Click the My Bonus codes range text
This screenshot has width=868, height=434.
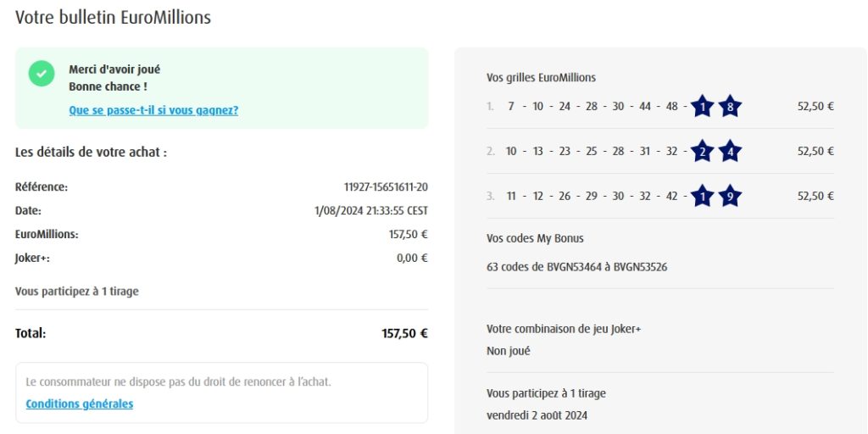(x=576, y=267)
